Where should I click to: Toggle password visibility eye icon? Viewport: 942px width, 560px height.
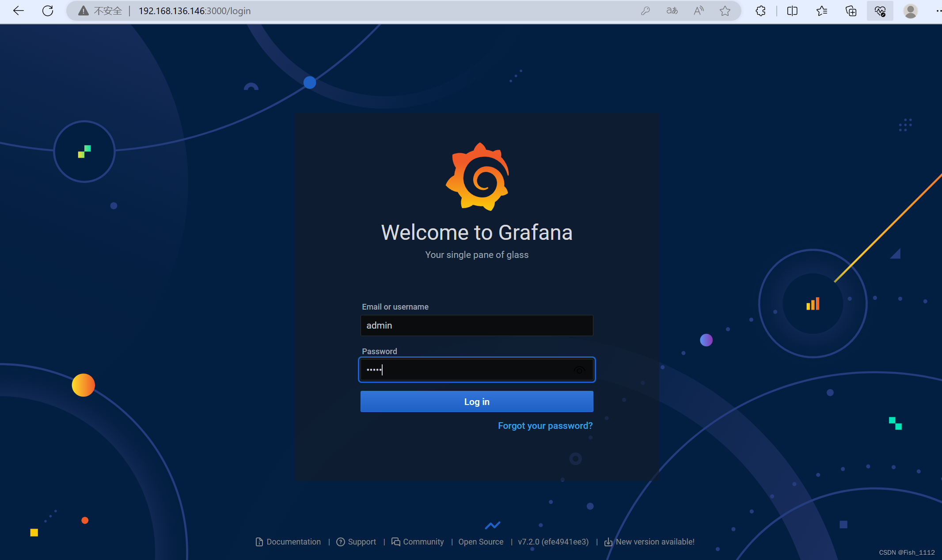click(x=579, y=369)
